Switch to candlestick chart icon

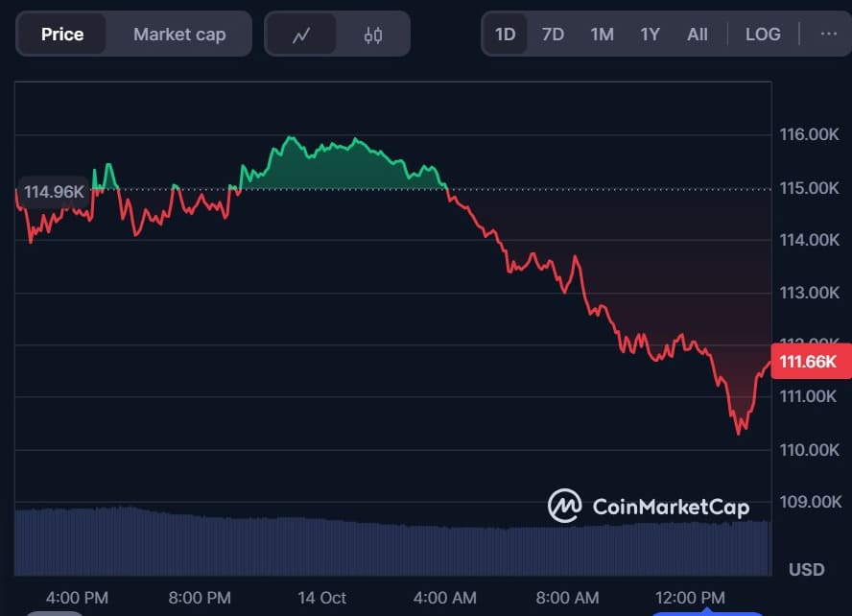pyautogui.click(x=373, y=35)
